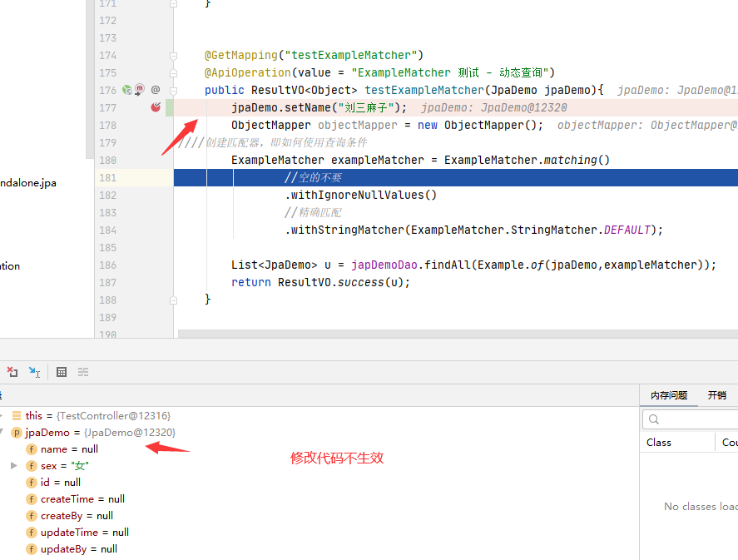Click the 'return ResultVO.success(u);' statement
The height and width of the screenshot is (560, 738).
pyautogui.click(x=320, y=282)
